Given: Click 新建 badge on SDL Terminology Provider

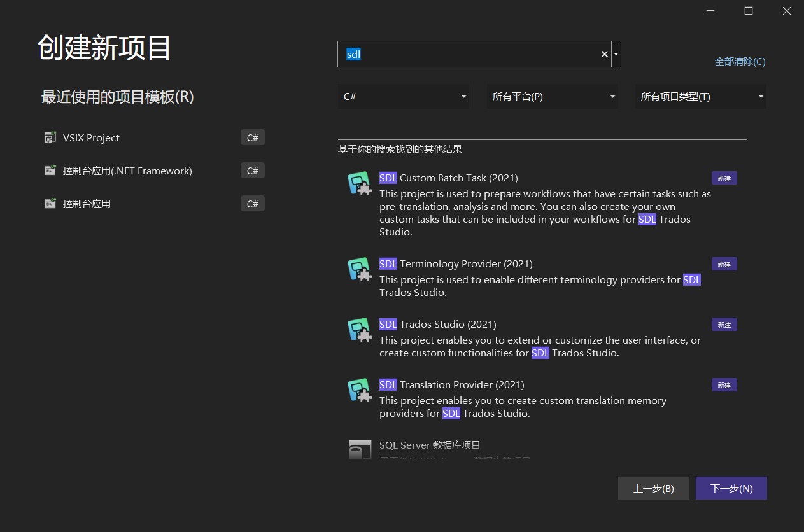Looking at the screenshot, I should tap(724, 264).
